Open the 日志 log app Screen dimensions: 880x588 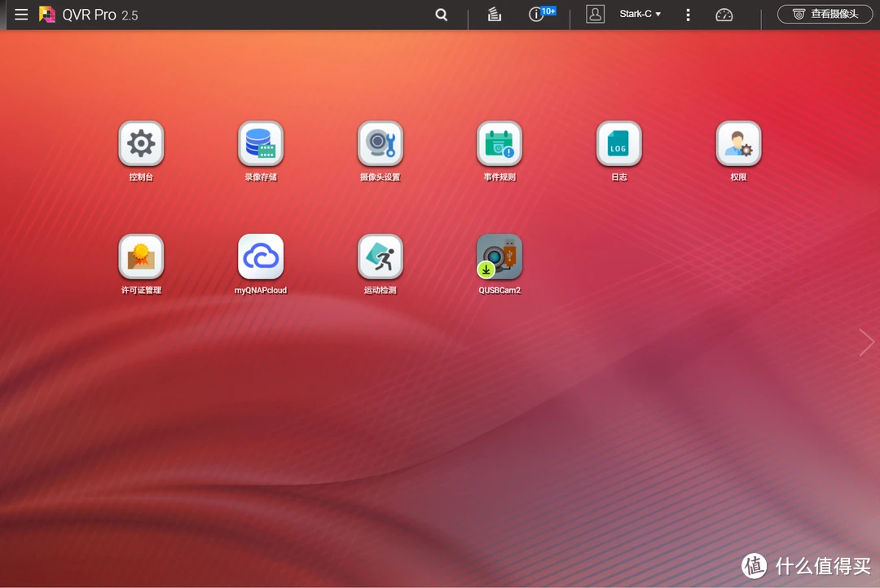pos(619,143)
